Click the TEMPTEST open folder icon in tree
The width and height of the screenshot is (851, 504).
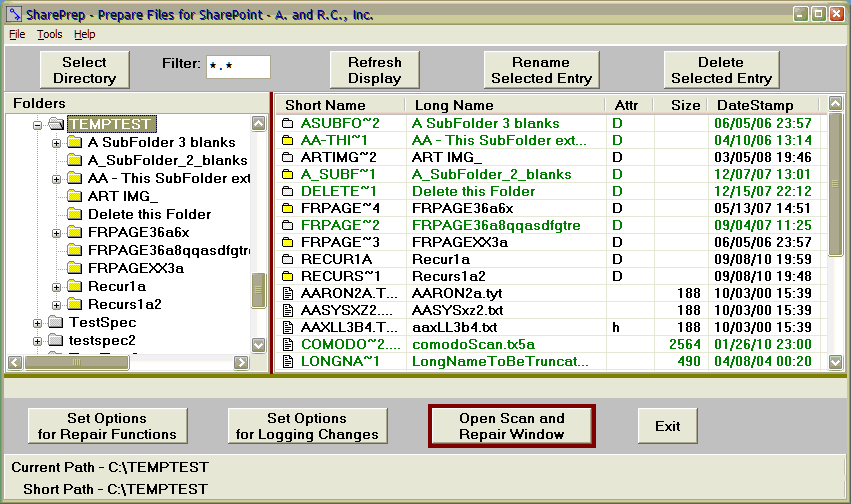[56, 124]
